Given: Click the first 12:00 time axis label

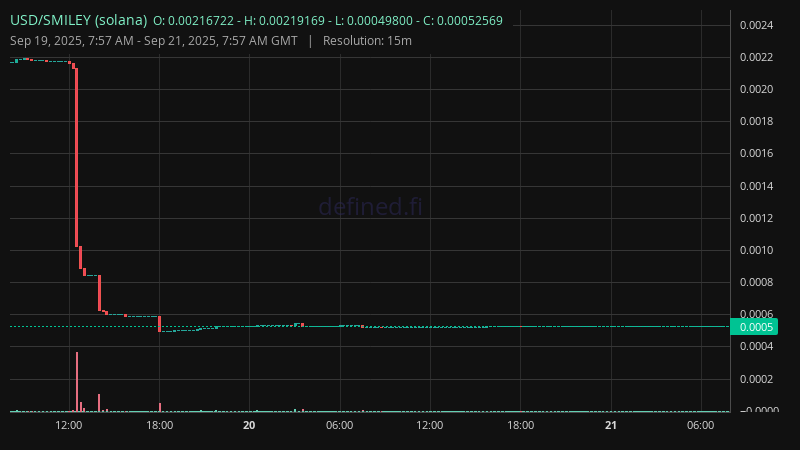Looking at the screenshot, I should pyautogui.click(x=69, y=426).
